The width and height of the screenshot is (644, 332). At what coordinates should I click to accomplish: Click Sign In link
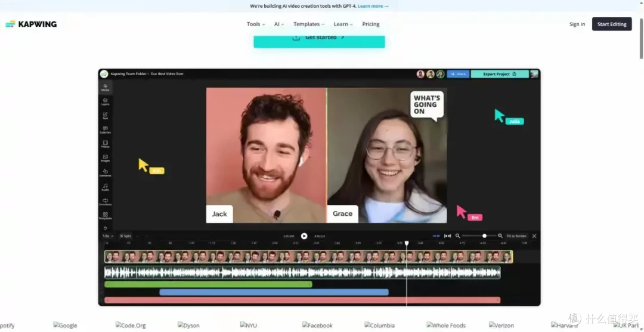[x=577, y=24]
